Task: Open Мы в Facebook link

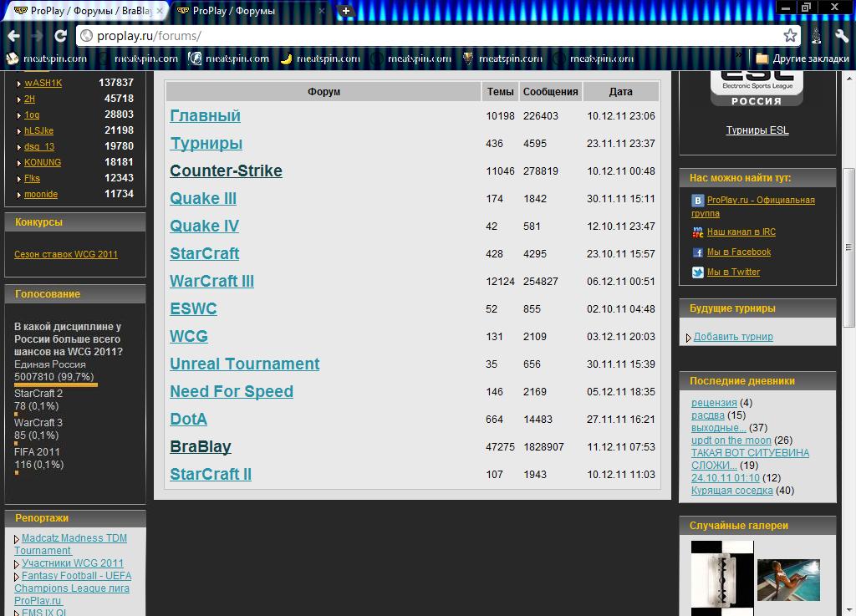Action: (739, 252)
